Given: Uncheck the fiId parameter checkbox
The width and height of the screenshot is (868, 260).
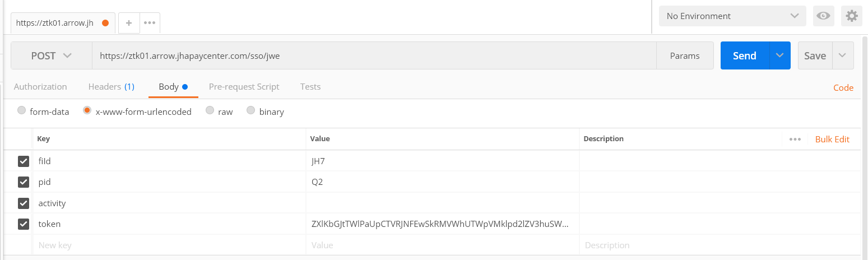Looking at the screenshot, I should click(x=24, y=161).
